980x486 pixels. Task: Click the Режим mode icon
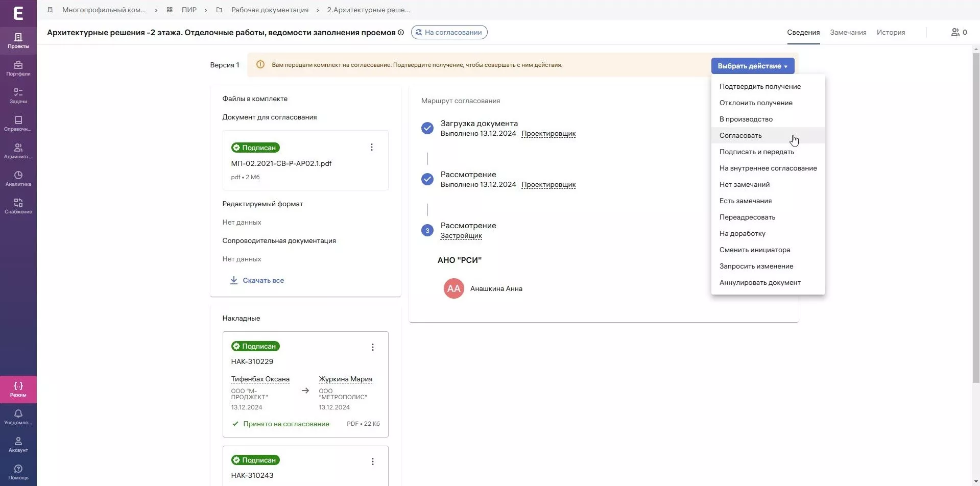[x=18, y=389]
